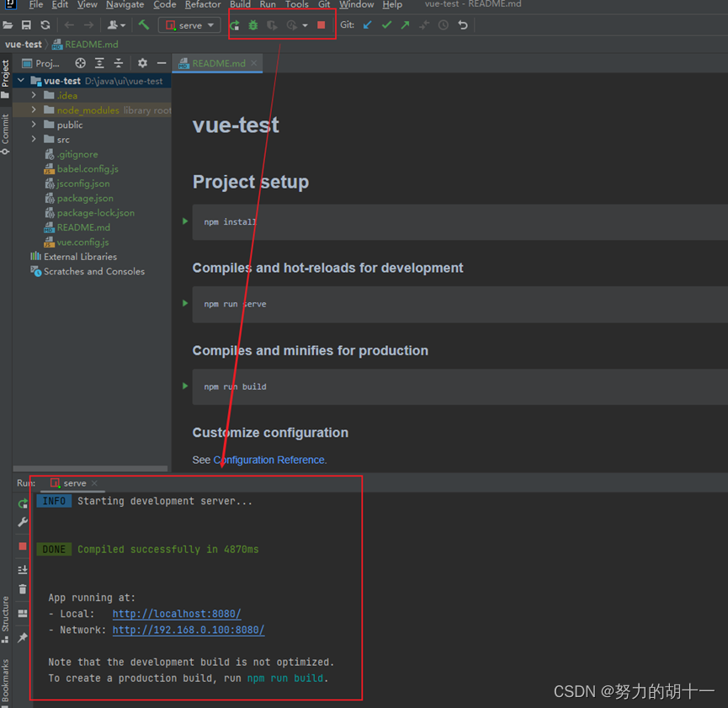
Task: Run 'npm run build' gutter arrow
Action: (x=185, y=386)
